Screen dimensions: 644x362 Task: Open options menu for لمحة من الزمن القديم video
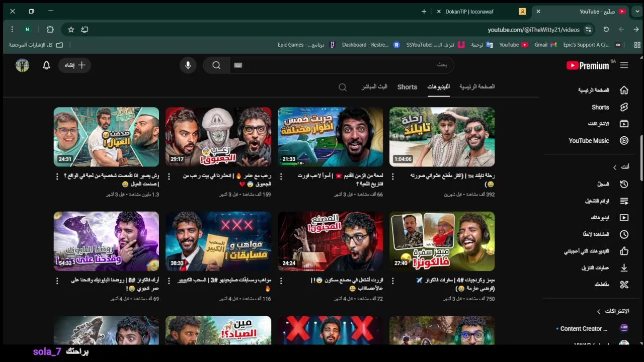[x=281, y=176]
